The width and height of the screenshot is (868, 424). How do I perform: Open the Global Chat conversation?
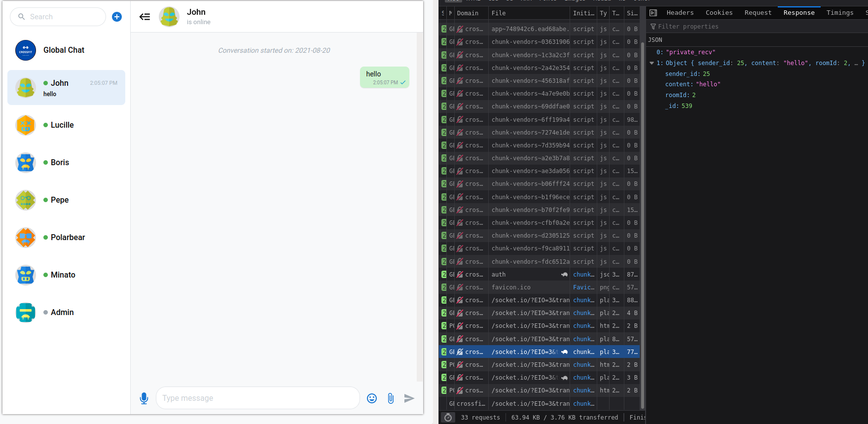[64, 50]
